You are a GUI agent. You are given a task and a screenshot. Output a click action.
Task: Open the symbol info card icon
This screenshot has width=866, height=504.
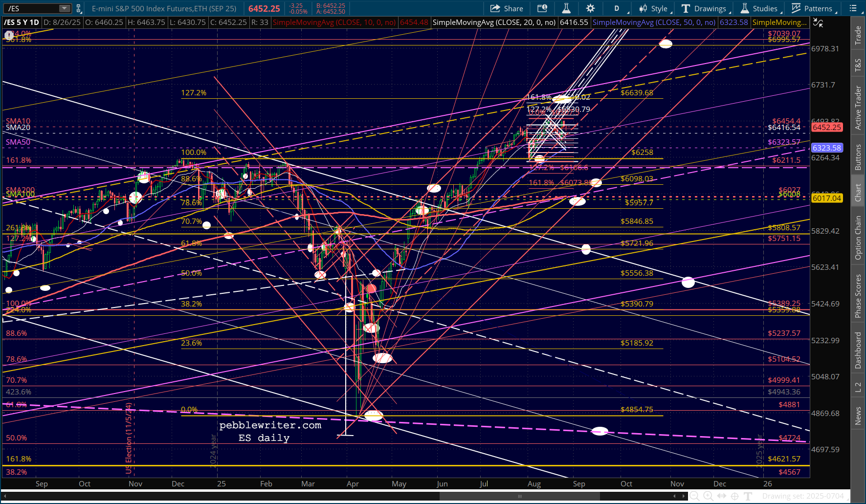click(x=542, y=8)
